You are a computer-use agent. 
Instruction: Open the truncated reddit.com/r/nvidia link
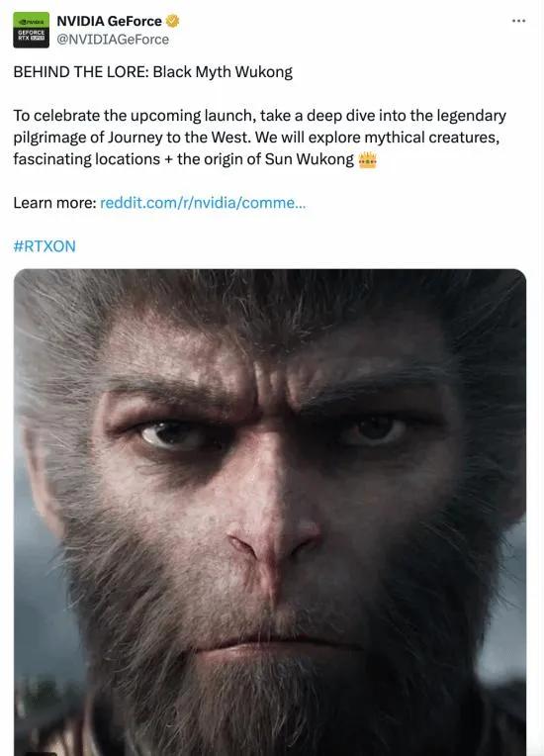[203, 203]
